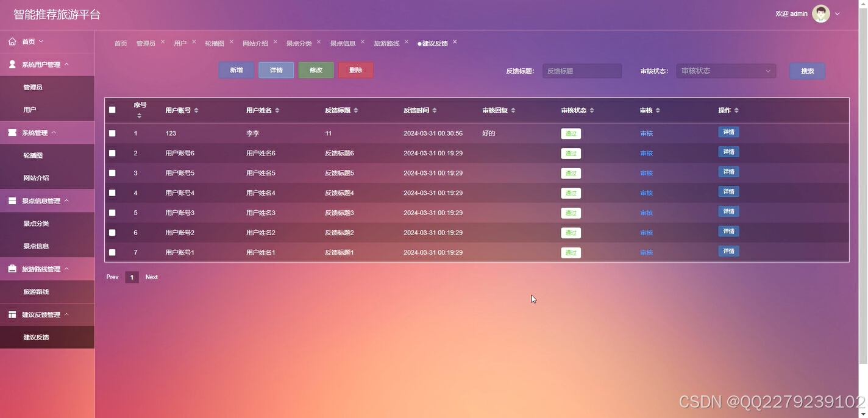The width and height of the screenshot is (868, 418).
Task: Click the home icon beside 首页
Action: pos(13,41)
